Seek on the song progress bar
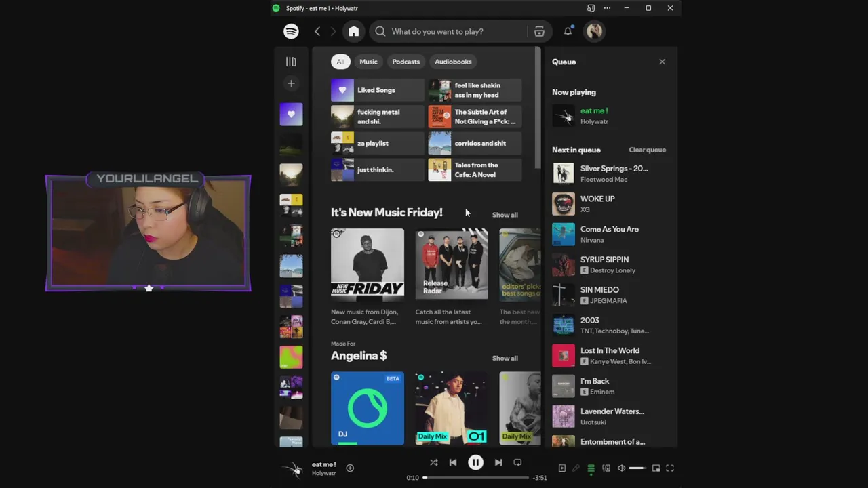This screenshot has width=868, height=488. click(476, 477)
